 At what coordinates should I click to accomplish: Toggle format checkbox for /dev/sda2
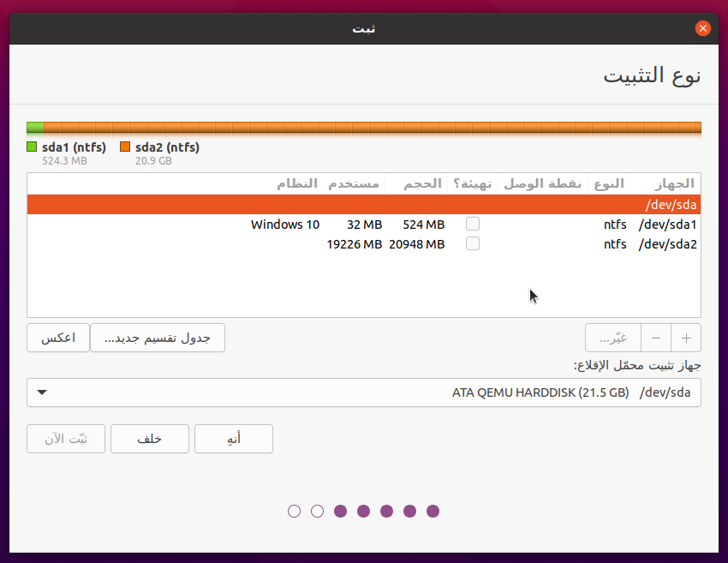[473, 243]
